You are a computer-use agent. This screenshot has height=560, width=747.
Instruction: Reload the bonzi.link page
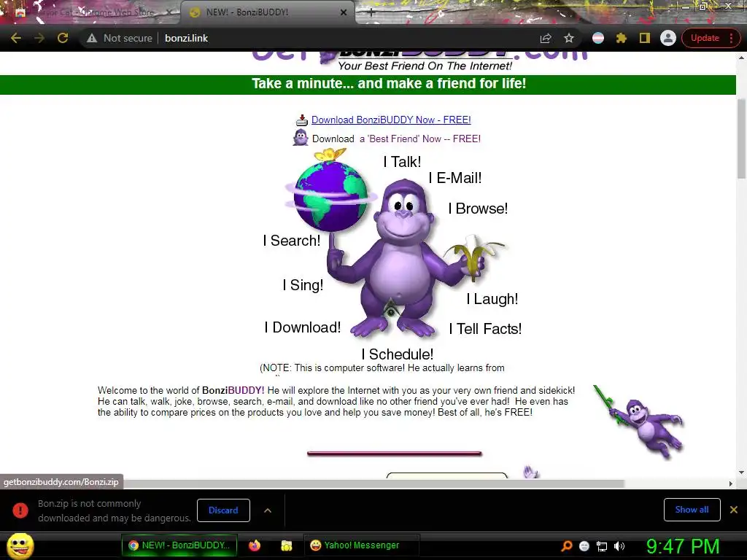coord(63,38)
